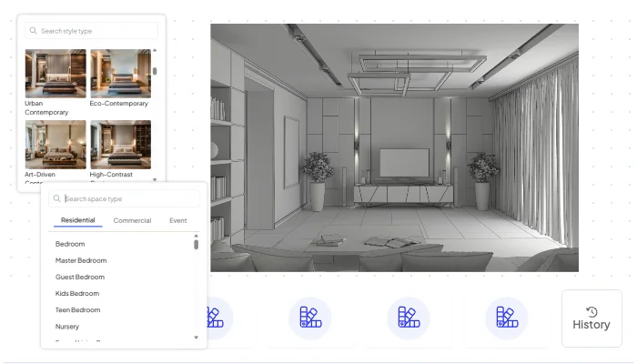The width and height of the screenshot is (637, 364).
Task: Open the Event tab
Action: point(178,220)
